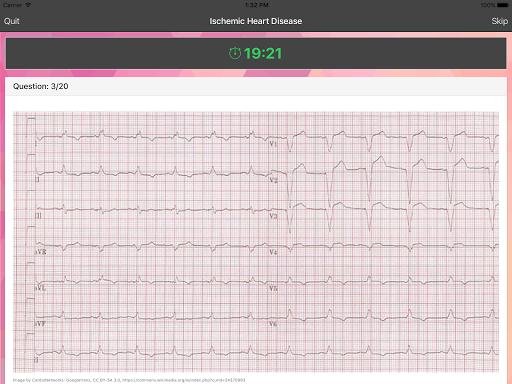The width and height of the screenshot is (512, 384).
Task: Tap the Ischemic Heart Disease title
Action: (x=256, y=21)
